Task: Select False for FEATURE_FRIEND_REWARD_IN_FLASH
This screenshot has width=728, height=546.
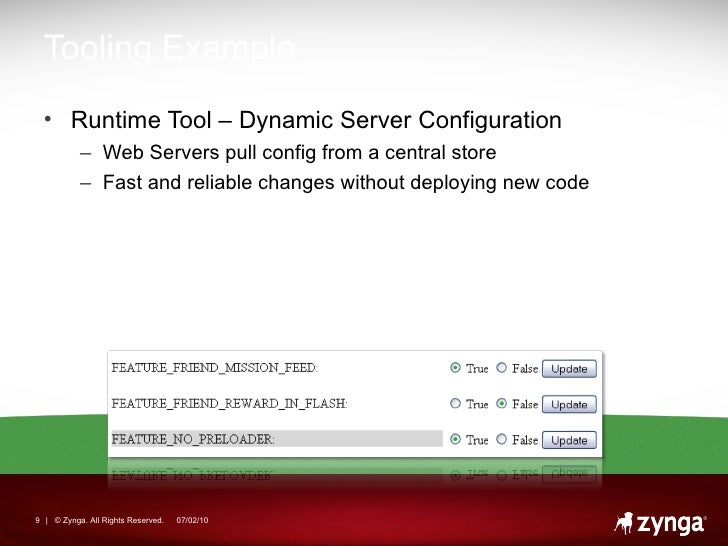Action: [501, 403]
